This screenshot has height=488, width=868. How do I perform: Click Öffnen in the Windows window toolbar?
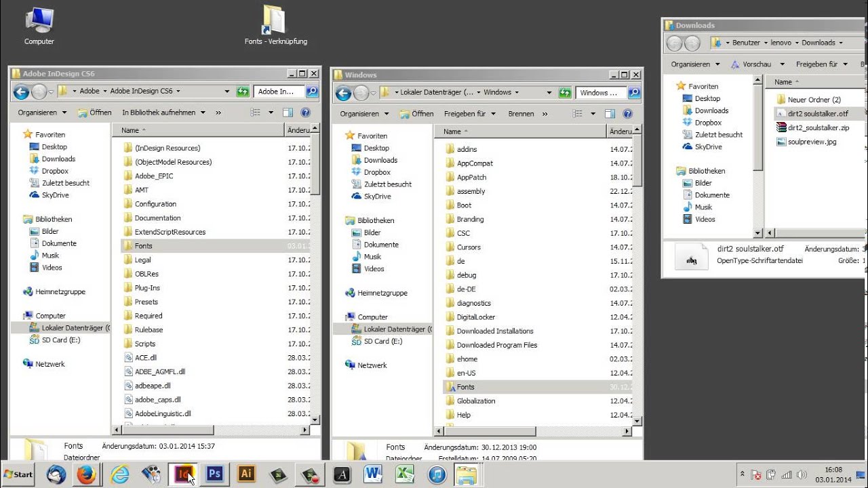click(x=416, y=114)
